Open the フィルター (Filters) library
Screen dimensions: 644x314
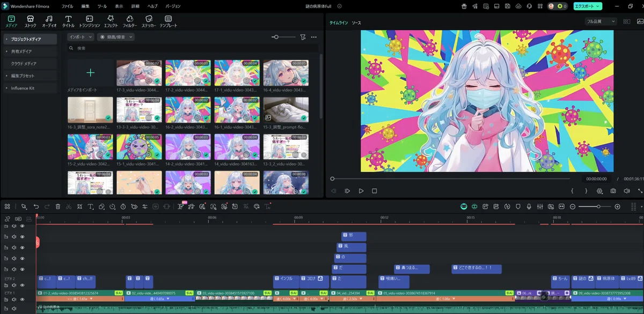(129, 21)
